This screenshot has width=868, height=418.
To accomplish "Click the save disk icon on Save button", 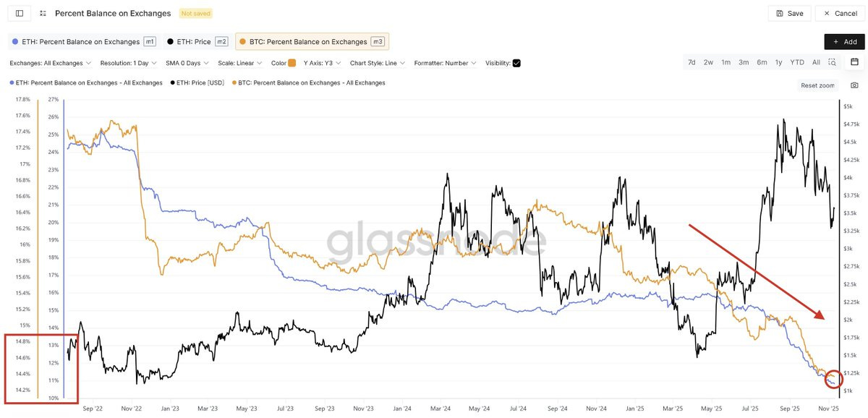I will (x=780, y=13).
